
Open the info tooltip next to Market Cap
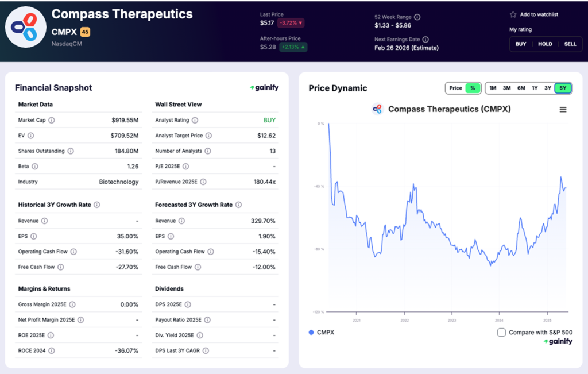tap(52, 120)
